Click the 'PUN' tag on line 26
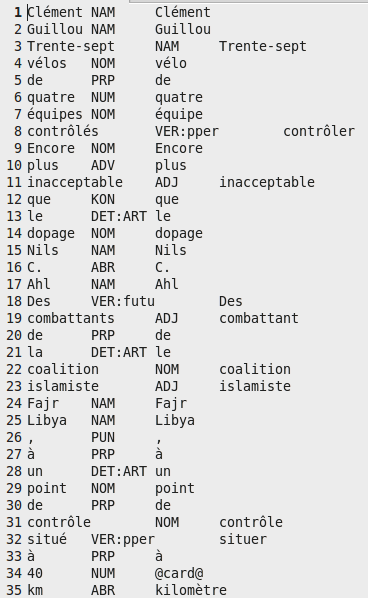The image size is (368, 598). click(x=103, y=437)
